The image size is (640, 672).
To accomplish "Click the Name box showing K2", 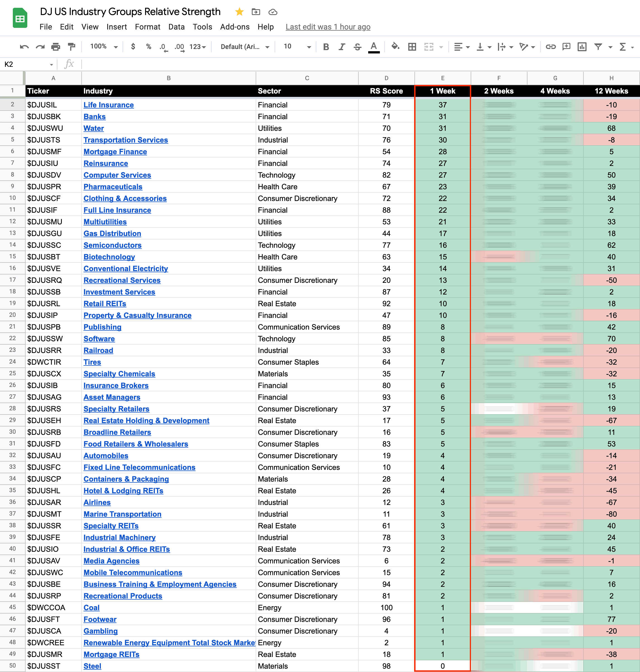I will tap(29, 64).
